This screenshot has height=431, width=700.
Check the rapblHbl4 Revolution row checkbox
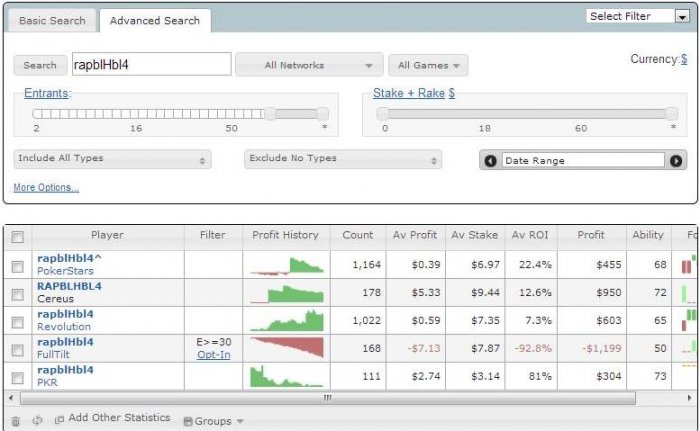(x=17, y=322)
